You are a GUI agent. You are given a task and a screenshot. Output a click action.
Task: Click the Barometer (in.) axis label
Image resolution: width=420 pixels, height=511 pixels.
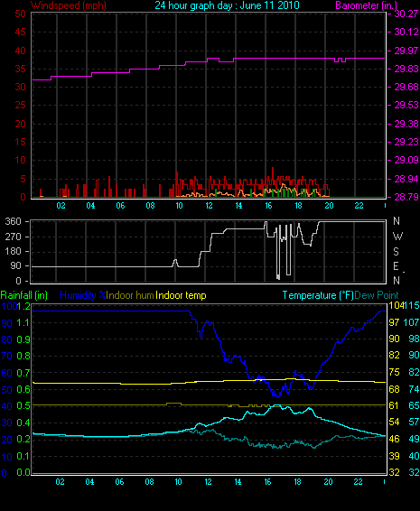[x=367, y=5]
